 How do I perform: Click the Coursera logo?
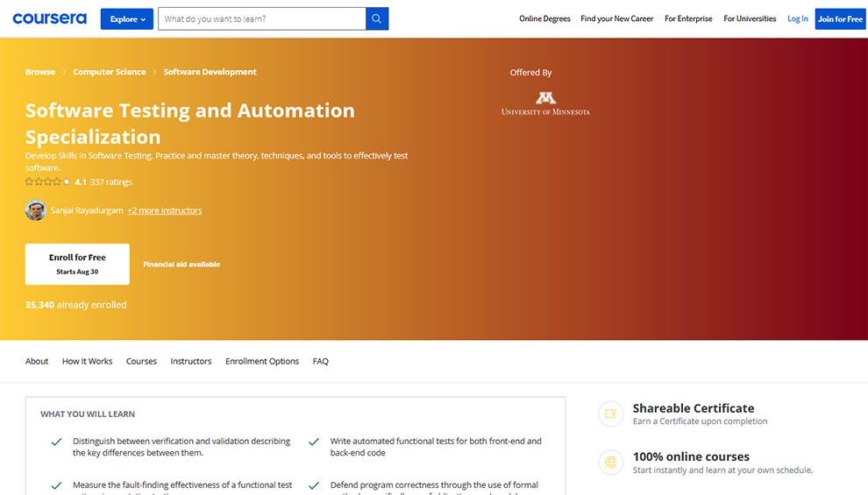pyautogui.click(x=50, y=18)
